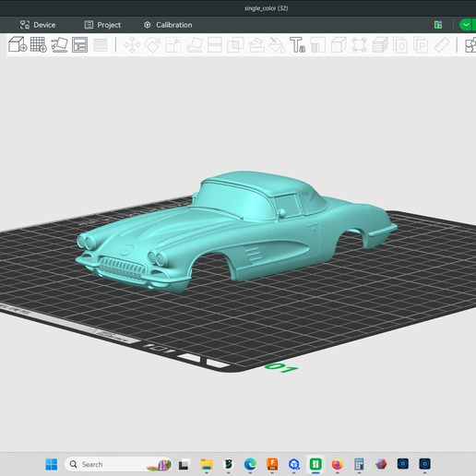
Task: Click the Measure ruler tool
Action: [442, 45]
